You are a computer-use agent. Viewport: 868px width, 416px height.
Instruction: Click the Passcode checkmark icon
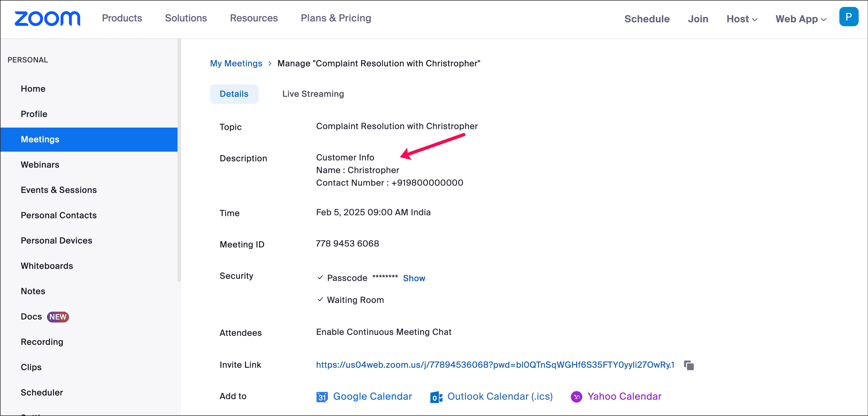coord(320,277)
